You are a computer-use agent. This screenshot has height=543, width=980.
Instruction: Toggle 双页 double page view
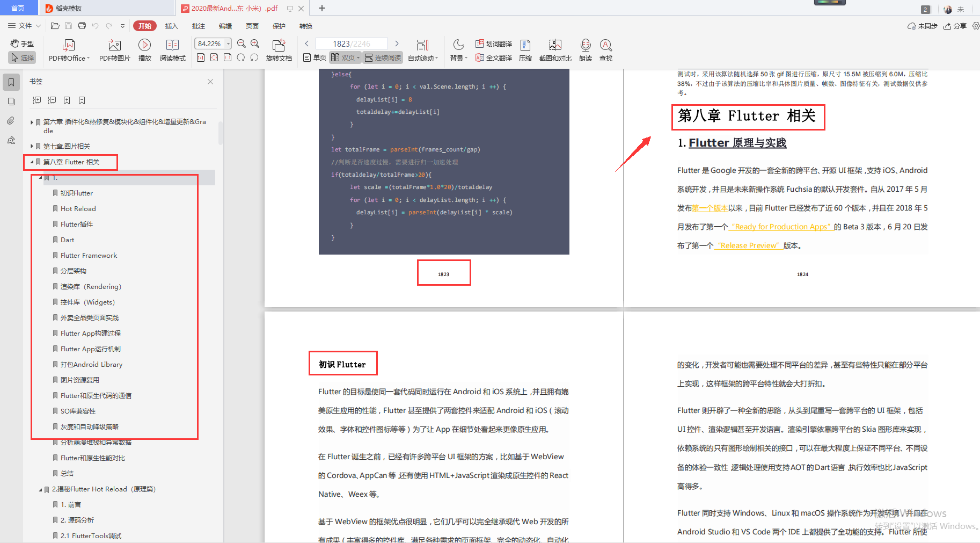[345, 57]
